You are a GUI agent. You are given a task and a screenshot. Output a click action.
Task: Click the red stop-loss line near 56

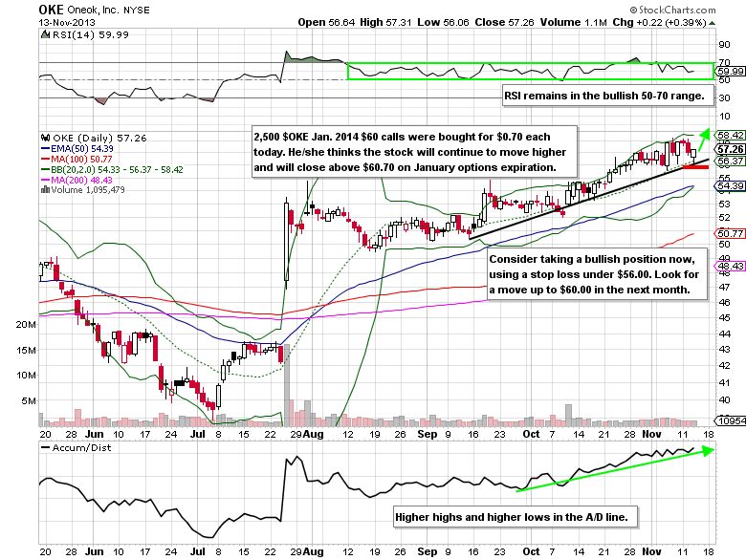(694, 167)
